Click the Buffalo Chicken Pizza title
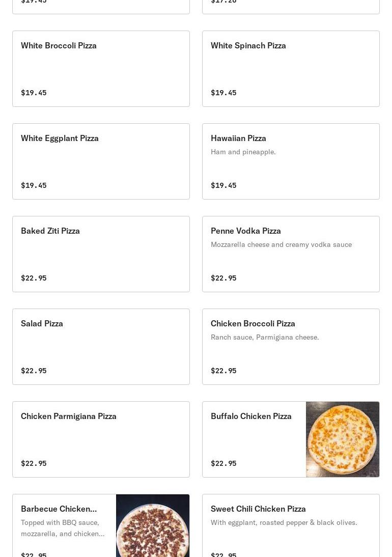Screen dimensions: 392x557 (x=251, y=416)
